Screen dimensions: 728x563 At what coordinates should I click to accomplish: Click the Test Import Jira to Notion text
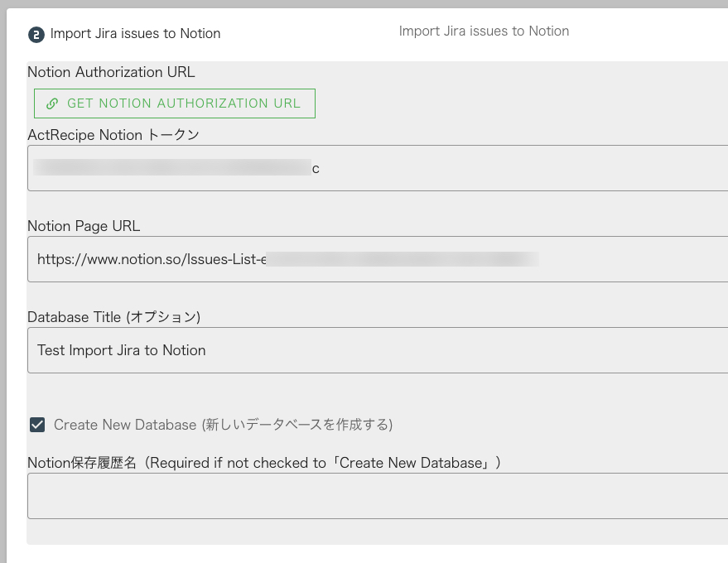pyautogui.click(x=122, y=350)
